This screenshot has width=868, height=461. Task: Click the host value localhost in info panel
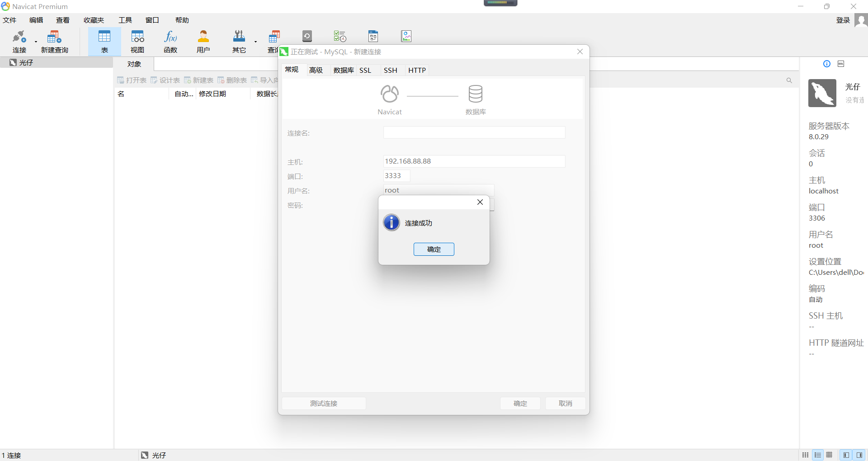click(824, 191)
